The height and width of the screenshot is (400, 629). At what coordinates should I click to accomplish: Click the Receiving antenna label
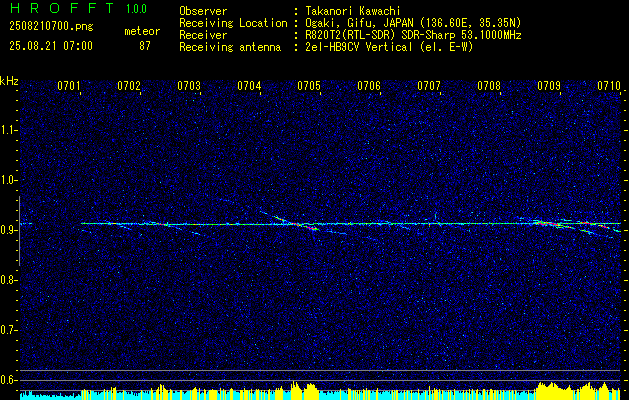[230, 47]
